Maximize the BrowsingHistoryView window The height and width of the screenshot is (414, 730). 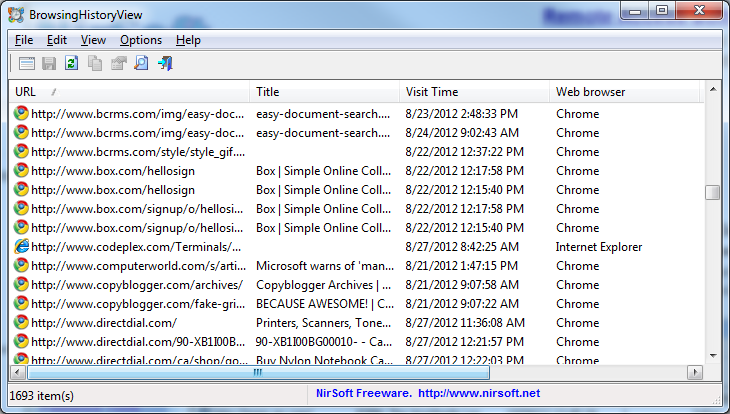[662, 10]
